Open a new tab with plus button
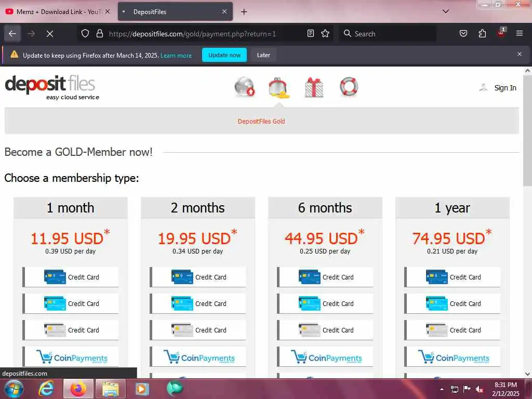Image resolution: width=532 pixels, height=399 pixels. coord(244,12)
